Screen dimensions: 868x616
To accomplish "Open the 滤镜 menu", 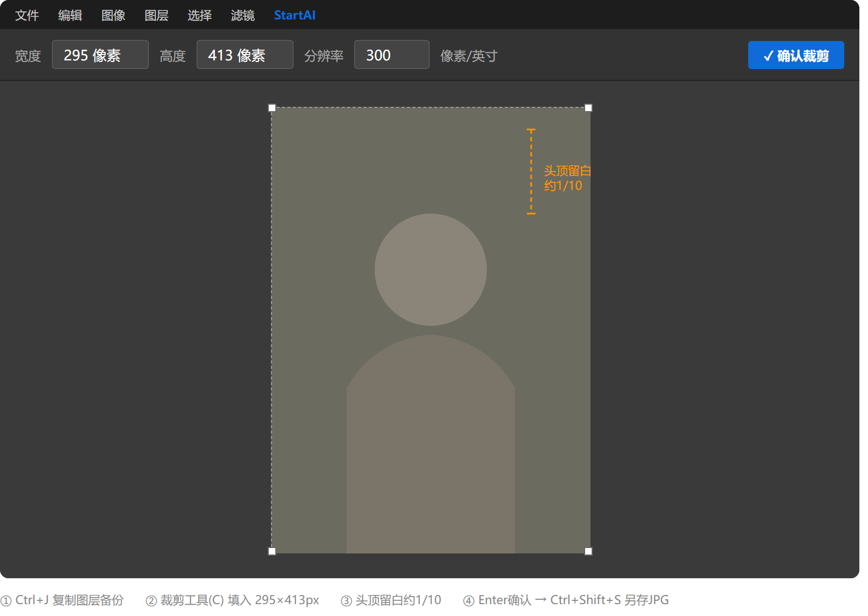I will tap(243, 15).
